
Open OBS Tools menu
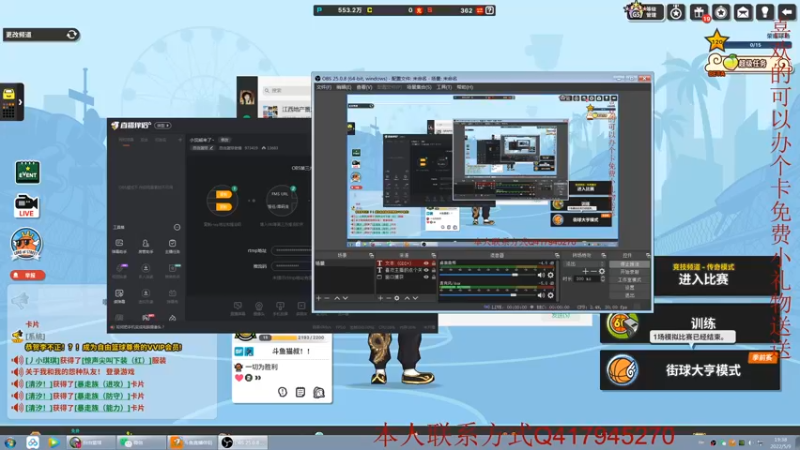(x=444, y=87)
